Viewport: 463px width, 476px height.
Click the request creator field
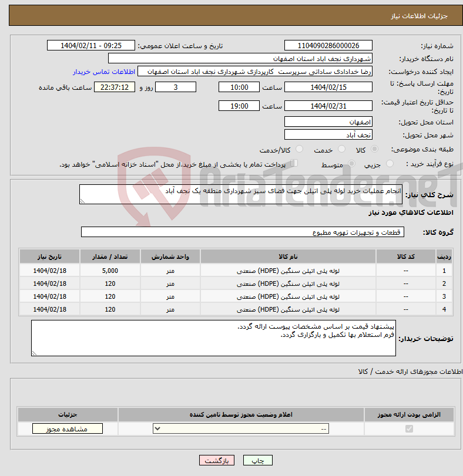tap(254, 72)
